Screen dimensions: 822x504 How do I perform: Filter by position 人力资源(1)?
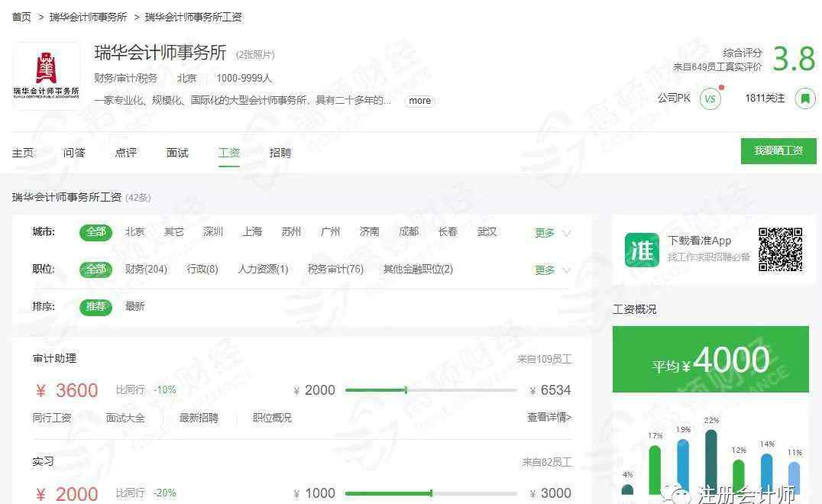coord(263,270)
